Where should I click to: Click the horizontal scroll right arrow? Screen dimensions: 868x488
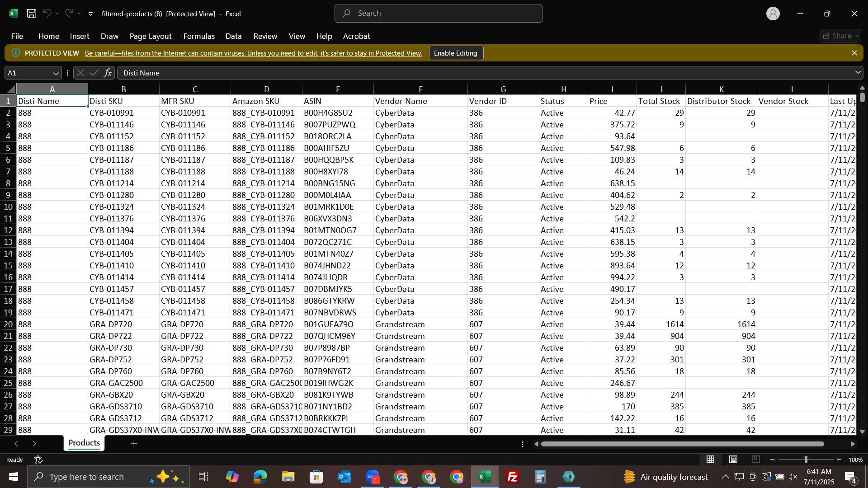pos(853,444)
